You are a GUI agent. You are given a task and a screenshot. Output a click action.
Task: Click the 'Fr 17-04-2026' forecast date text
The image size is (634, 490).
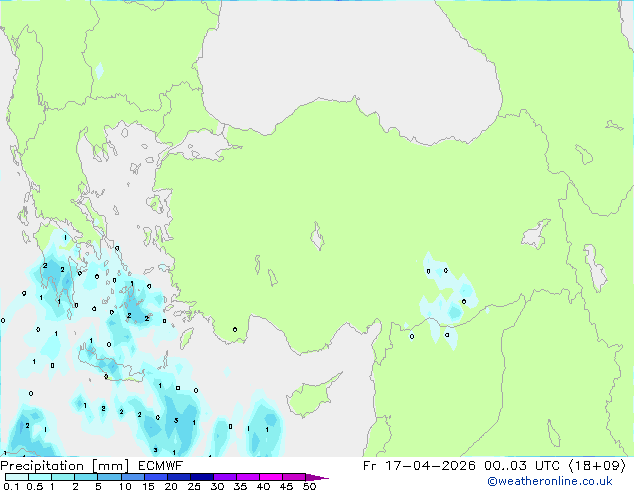click(419, 466)
